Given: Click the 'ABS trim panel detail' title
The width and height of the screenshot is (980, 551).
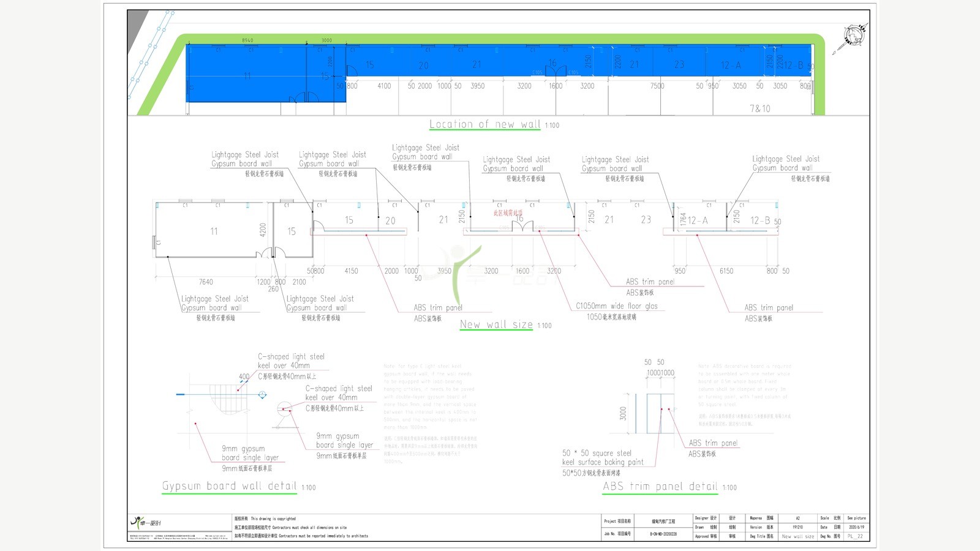Looking at the screenshot, I should [x=660, y=486].
